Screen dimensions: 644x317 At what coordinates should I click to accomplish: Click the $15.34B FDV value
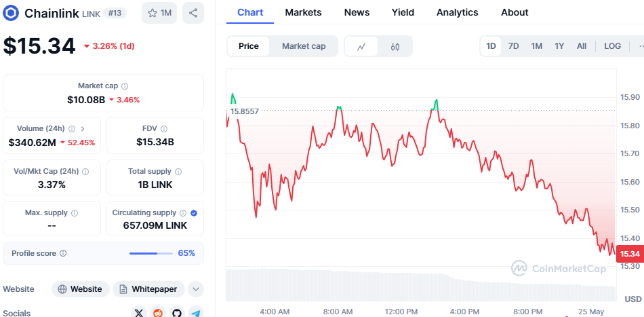[x=155, y=143]
